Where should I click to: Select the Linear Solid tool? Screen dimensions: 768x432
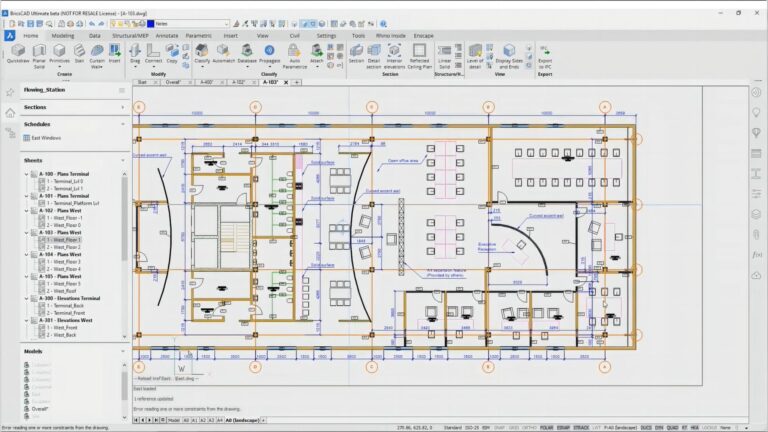(444, 55)
